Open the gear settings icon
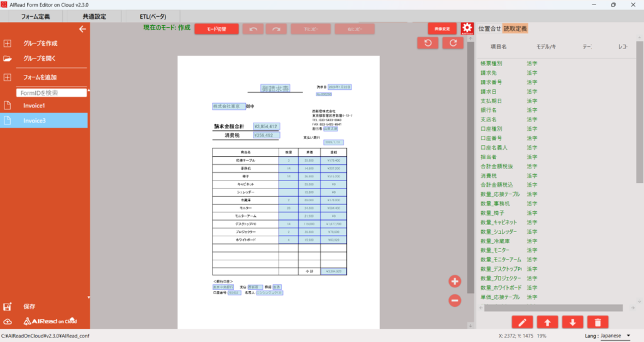Screen dimensions: 644x342 [467, 29]
